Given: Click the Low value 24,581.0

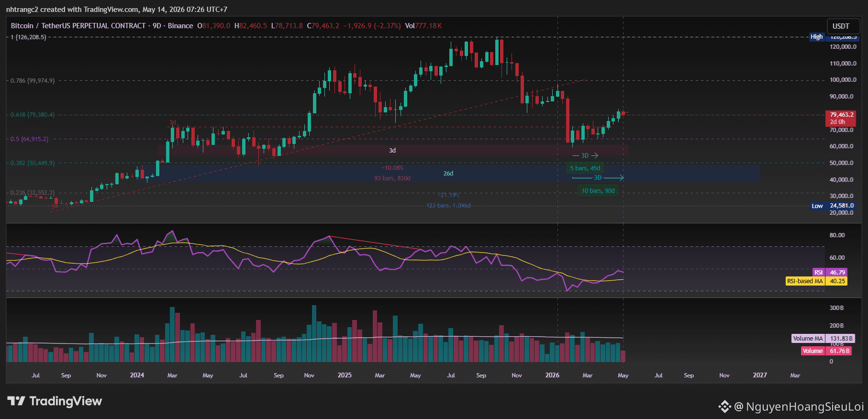Looking at the screenshot, I should pos(842,206).
